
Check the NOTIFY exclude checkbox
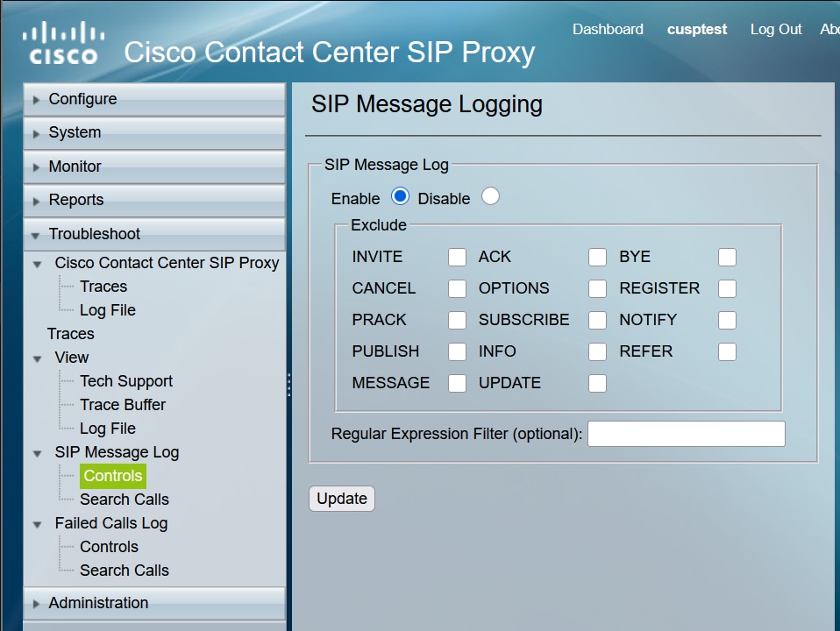tap(727, 321)
